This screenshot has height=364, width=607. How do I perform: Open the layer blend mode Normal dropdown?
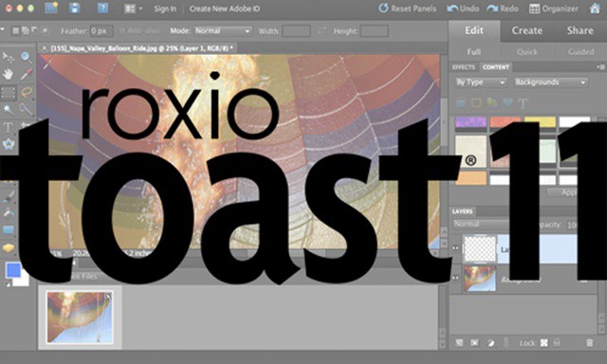coord(482,225)
